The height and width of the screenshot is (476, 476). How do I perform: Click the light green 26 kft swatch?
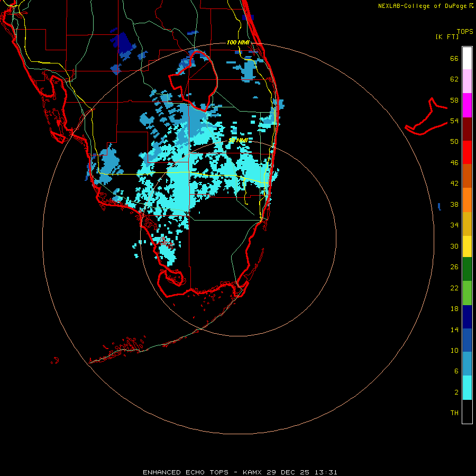click(467, 293)
